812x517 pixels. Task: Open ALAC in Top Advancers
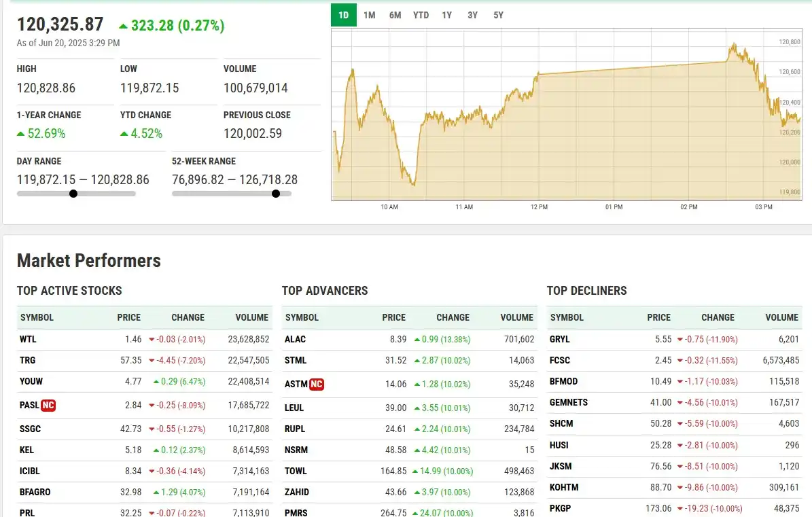[295, 340]
